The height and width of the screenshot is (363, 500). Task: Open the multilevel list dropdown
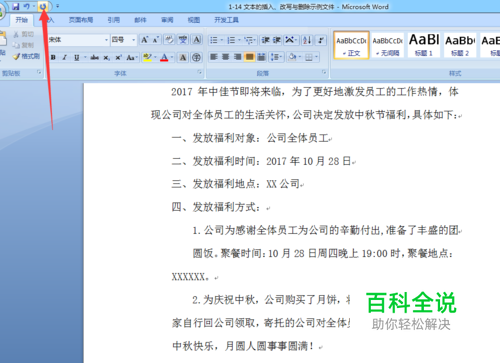[250, 40]
